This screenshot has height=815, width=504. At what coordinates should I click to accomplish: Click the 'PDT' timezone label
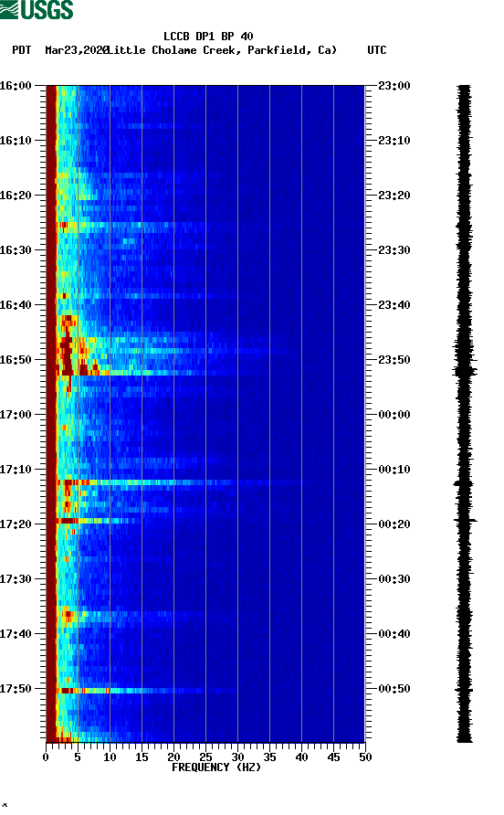tap(21, 50)
